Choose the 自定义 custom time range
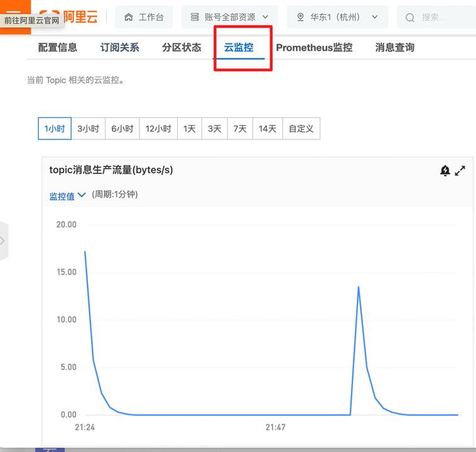Viewport: 476px width, 452px height. pos(301,129)
